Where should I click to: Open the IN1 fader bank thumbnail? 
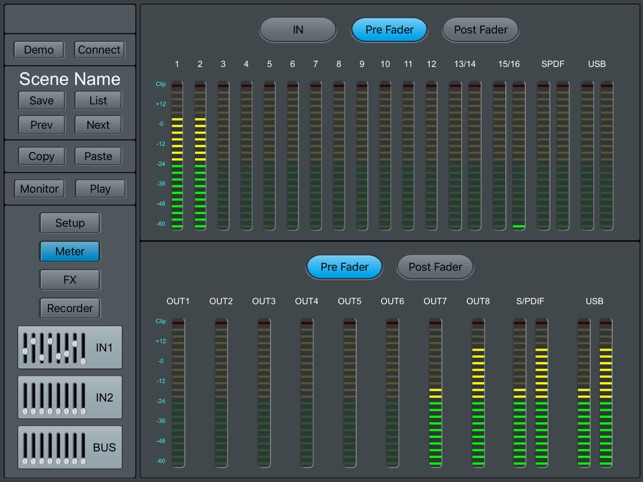(x=70, y=347)
